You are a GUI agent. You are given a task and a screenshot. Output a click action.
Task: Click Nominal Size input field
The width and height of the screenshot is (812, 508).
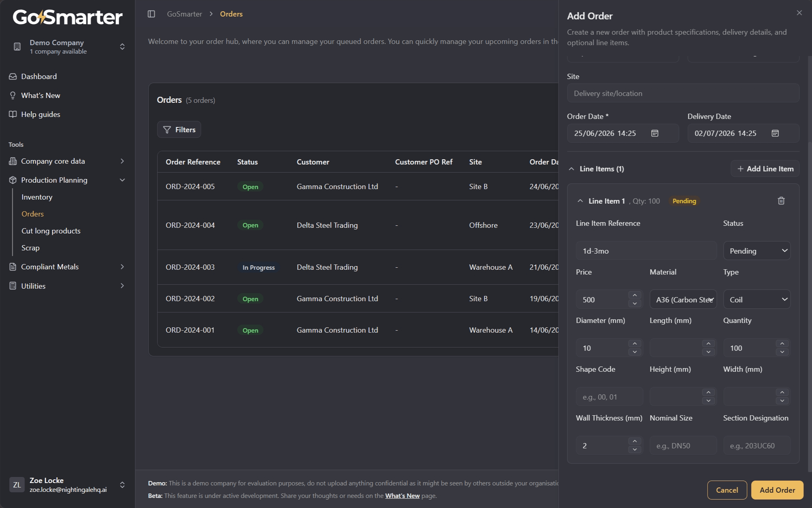point(683,446)
